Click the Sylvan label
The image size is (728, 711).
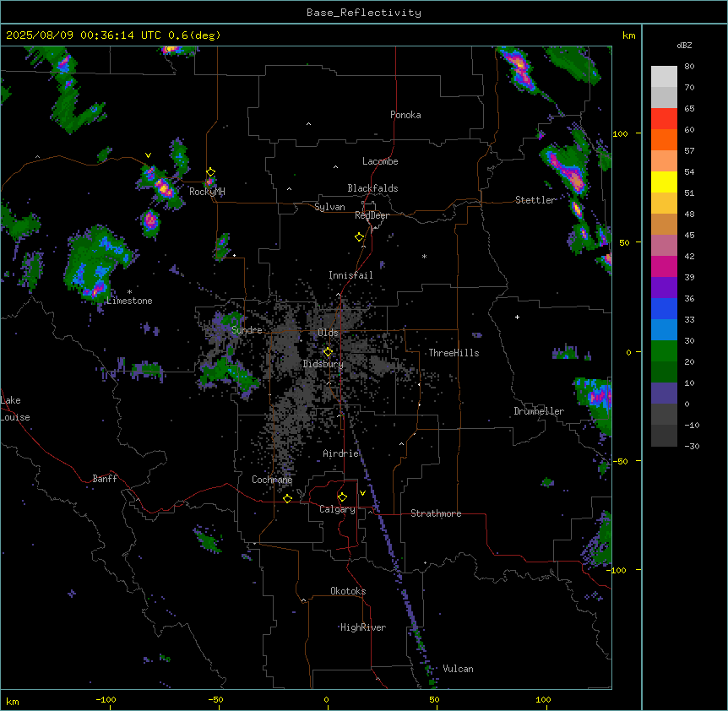tap(329, 207)
